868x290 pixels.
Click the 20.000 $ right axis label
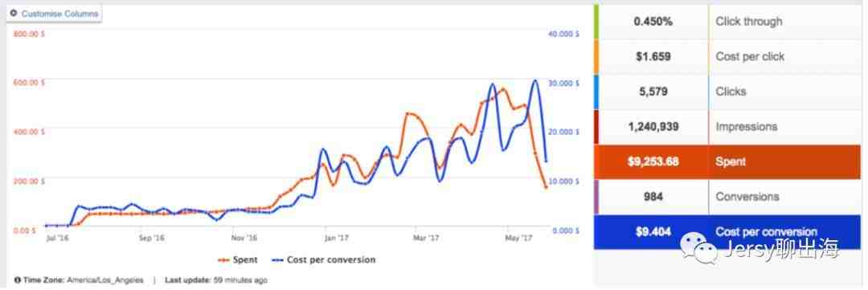click(x=563, y=132)
